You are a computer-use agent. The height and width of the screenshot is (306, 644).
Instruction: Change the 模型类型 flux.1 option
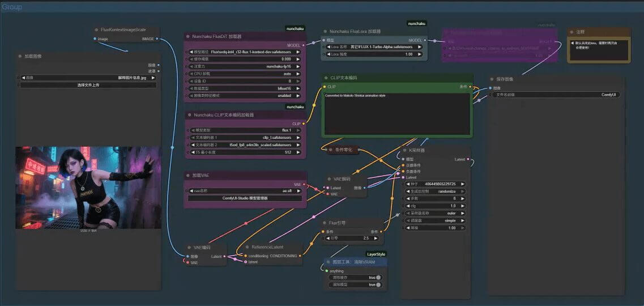click(x=245, y=130)
